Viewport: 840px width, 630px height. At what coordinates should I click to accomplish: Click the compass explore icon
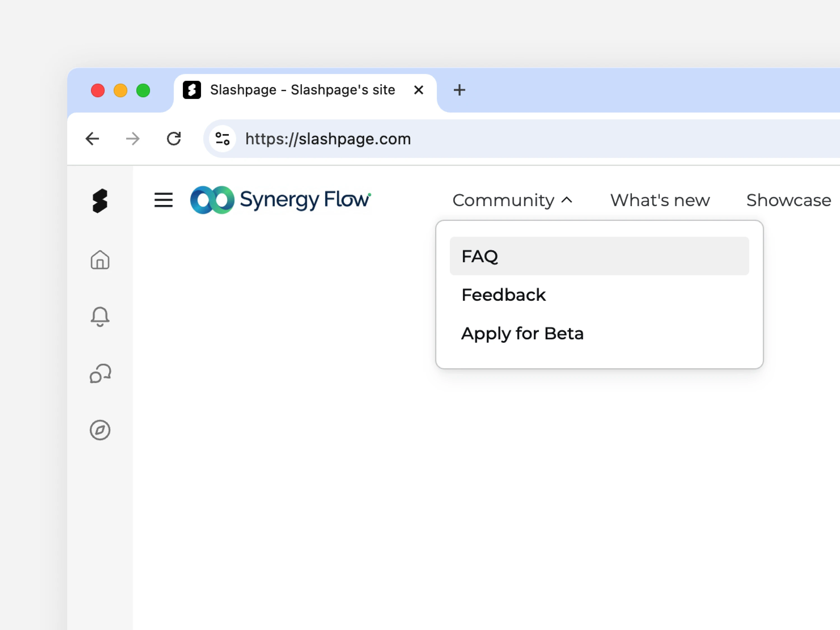pos(100,430)
